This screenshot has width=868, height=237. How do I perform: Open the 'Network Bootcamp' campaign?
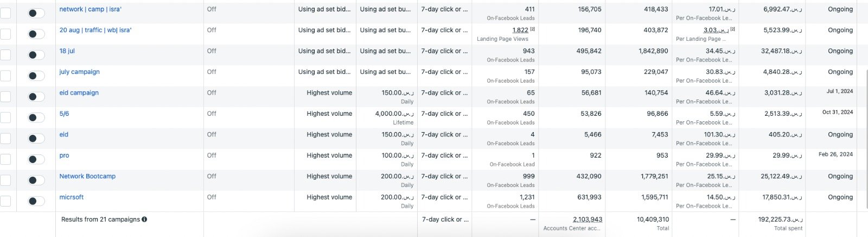(x=87, y=177)
